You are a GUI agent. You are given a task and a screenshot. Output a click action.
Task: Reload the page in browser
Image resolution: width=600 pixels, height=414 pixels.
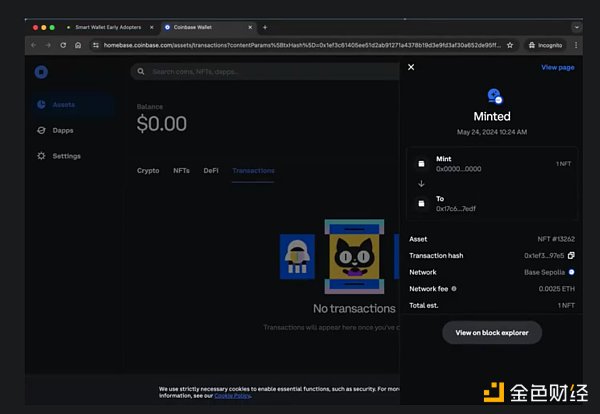point(63,45)
